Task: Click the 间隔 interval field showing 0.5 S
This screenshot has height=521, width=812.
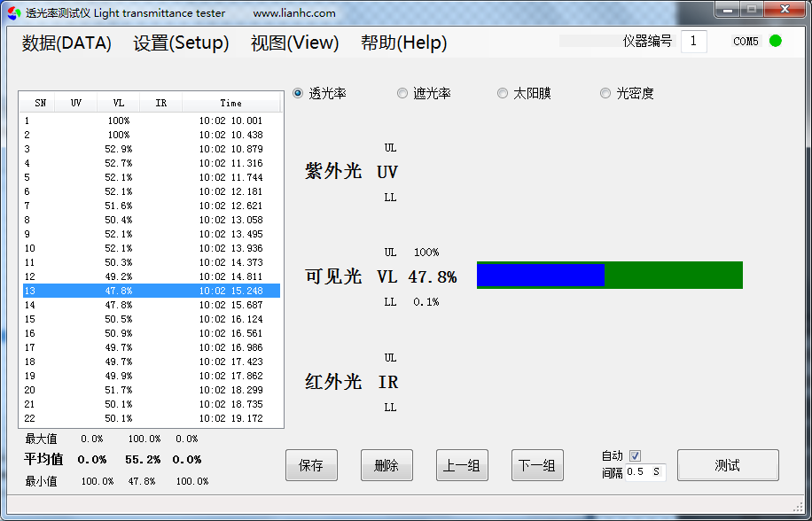Action: [x=644, y=472]
